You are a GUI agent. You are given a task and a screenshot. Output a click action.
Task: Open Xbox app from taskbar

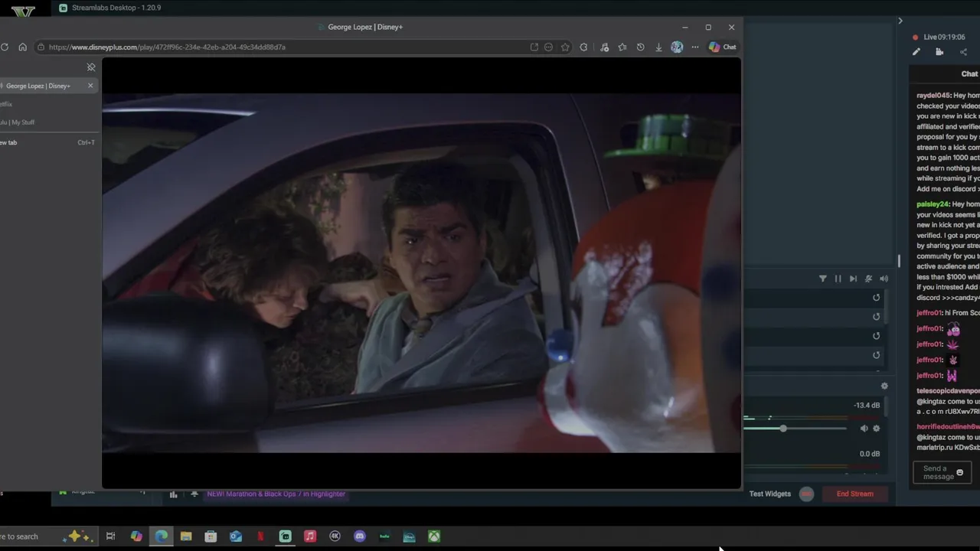[x=434, y=536]
